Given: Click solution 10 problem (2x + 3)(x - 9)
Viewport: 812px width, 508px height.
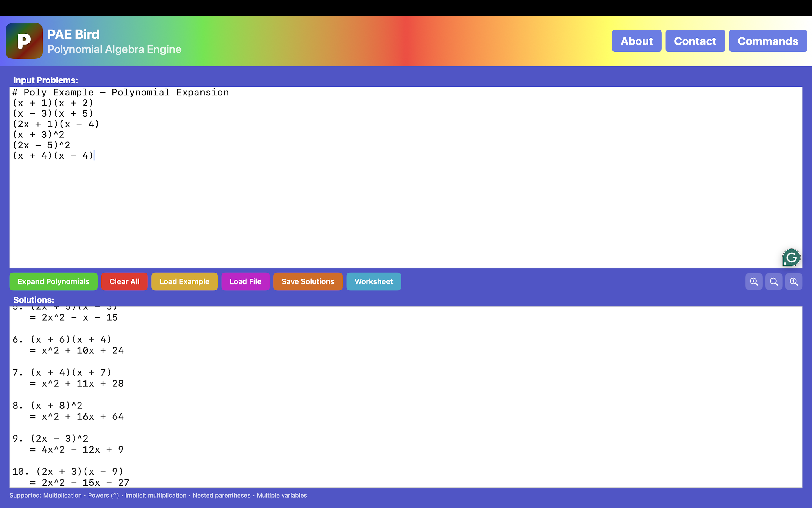Looking at the screenshot, I should coord(80,472).
